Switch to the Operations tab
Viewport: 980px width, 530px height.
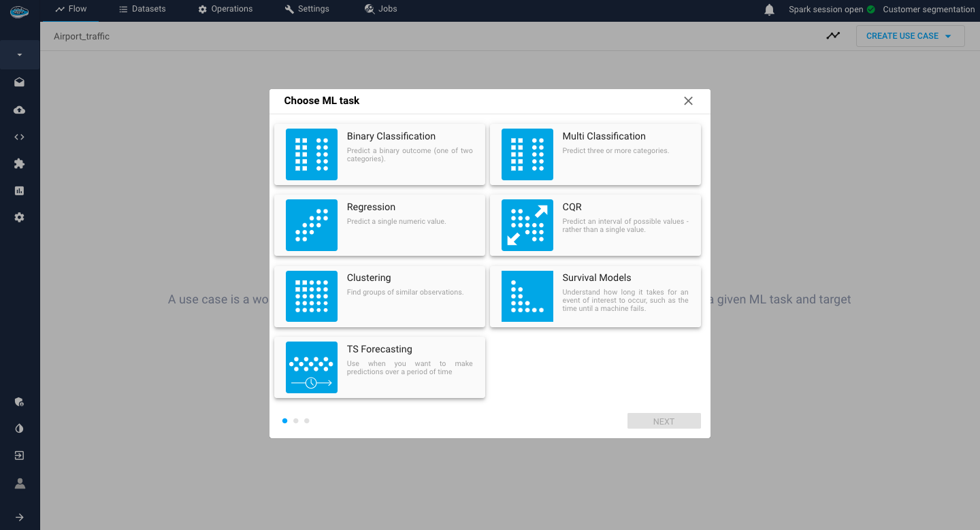pos(225,9)
